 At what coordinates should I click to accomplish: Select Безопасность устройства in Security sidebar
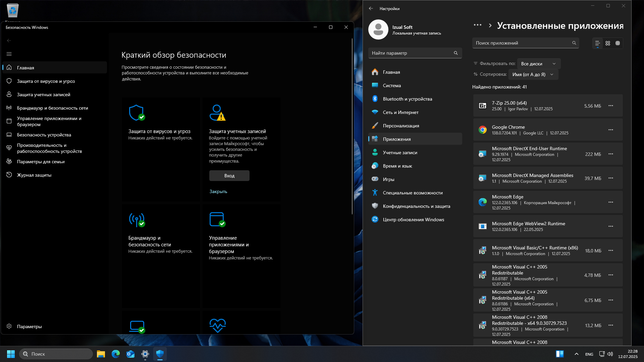coord(54,135)
